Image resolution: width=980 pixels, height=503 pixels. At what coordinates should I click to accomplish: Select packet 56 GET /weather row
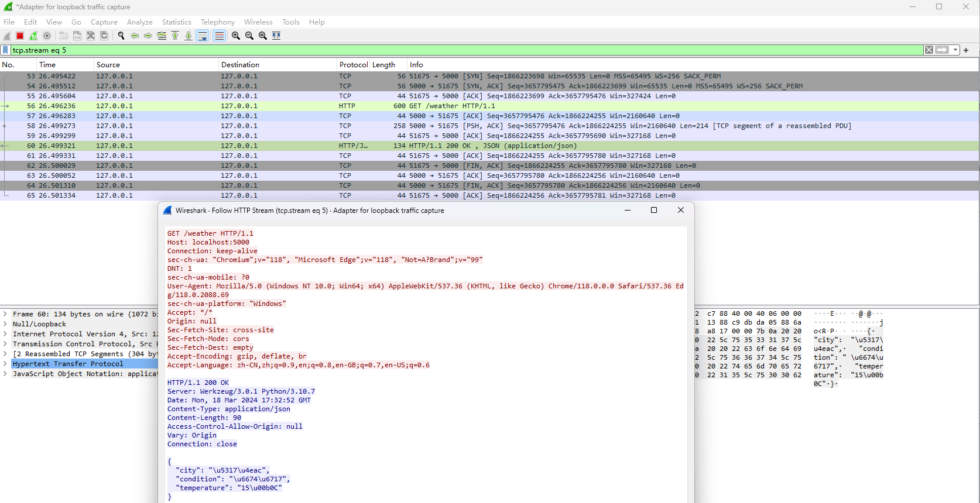[x=489, y=106]
